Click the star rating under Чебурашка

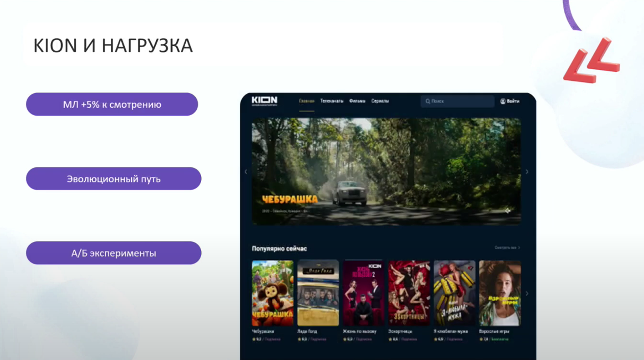tap(257, 339)
